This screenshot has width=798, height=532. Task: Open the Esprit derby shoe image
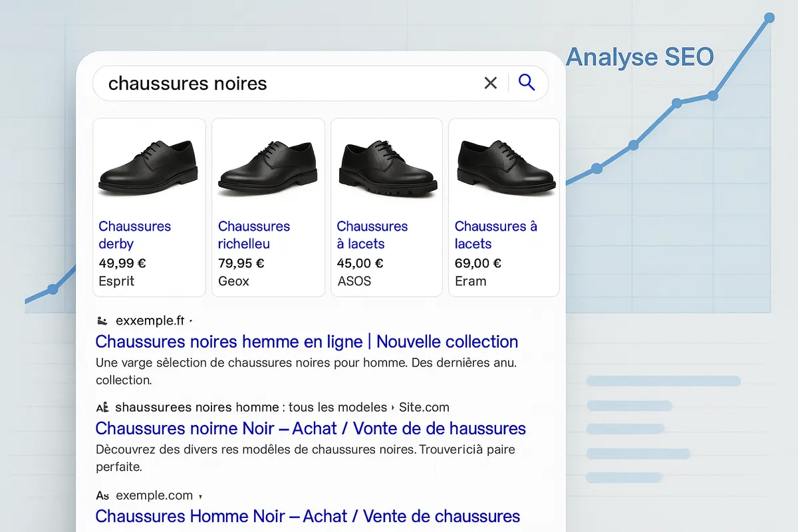[x=149, y=168]
